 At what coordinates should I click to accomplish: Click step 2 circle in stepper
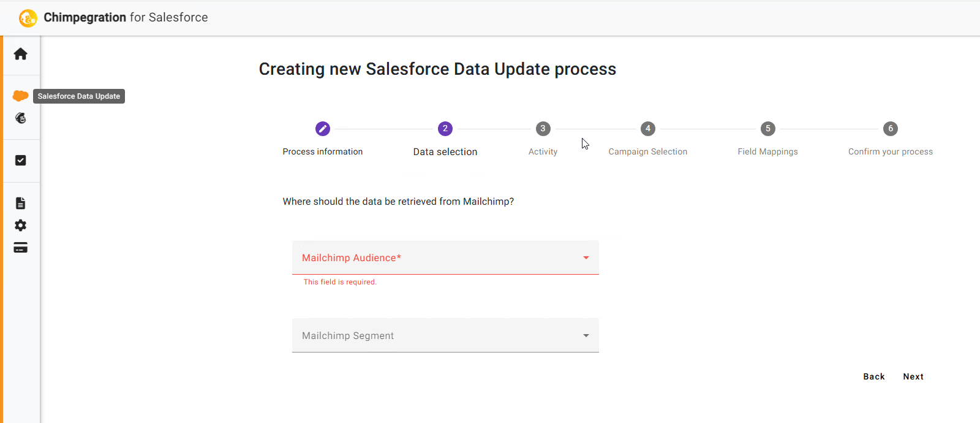pyautogui.click(x=445, y=129)
